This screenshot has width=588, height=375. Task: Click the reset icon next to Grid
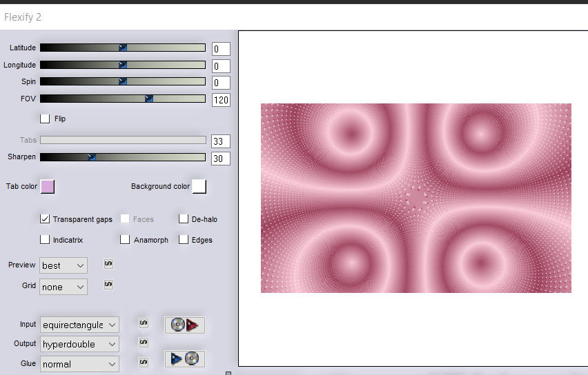108,284
